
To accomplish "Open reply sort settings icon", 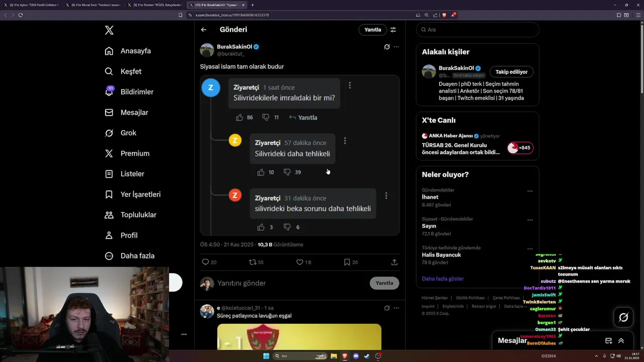I will pyautogui.click(x=393, y=30).
